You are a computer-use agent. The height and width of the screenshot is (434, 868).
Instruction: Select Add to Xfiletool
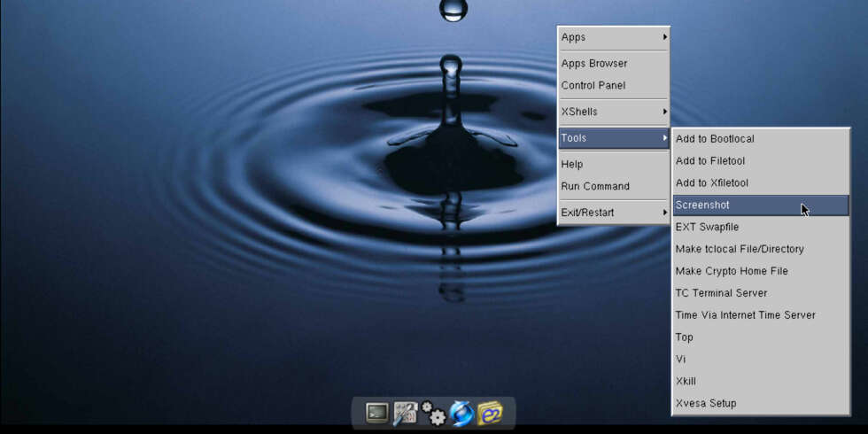(x=761, y=183)
